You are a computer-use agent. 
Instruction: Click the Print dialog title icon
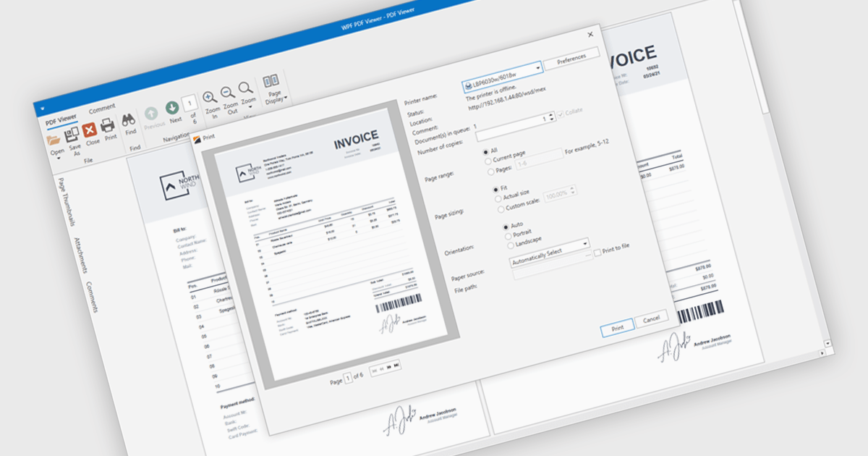tap(198, 138)
